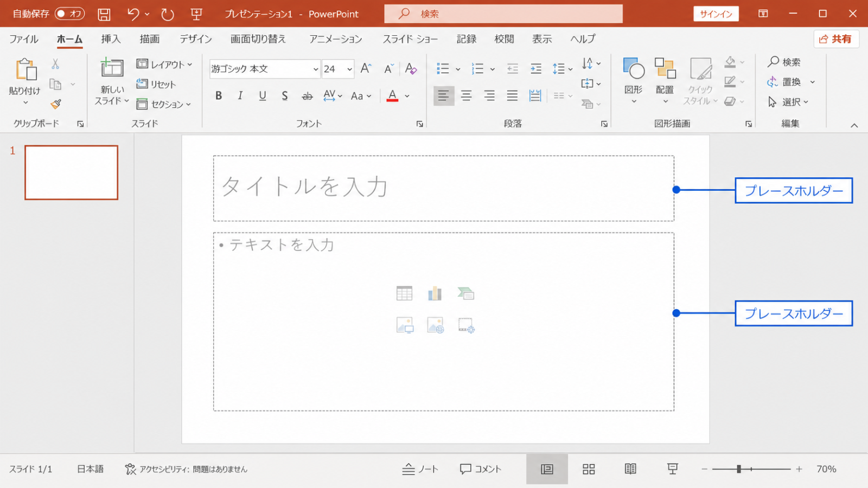Image resolution: width=868 pixels, height=488 pixels.
Task: Insert SmartArt icon in content placeholder
Action: [x=466, y=293]
